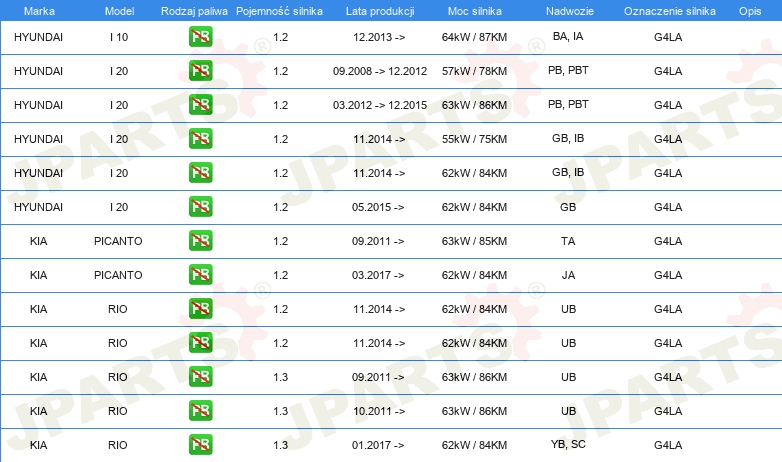This screenshot has width=782, height=462.
Task: Click fuel icon for Rio 09.2011 row
Action: coord(200,377)
